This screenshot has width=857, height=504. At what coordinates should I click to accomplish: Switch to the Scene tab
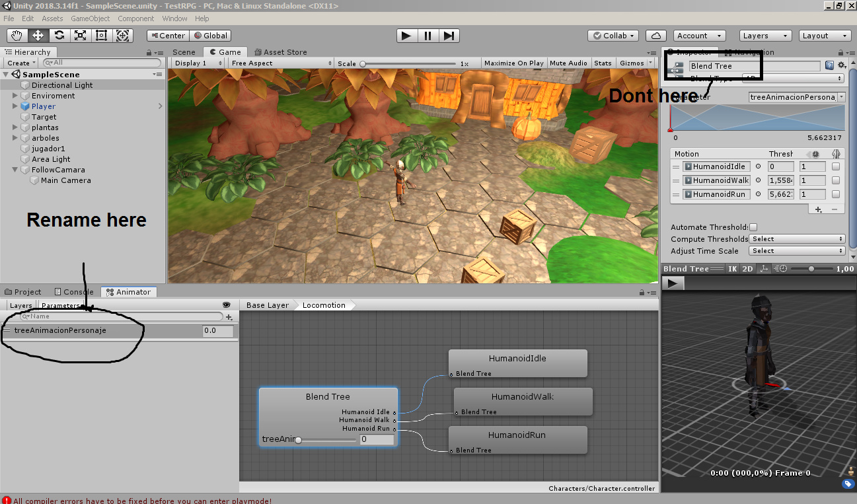click(x=184, y=52)
